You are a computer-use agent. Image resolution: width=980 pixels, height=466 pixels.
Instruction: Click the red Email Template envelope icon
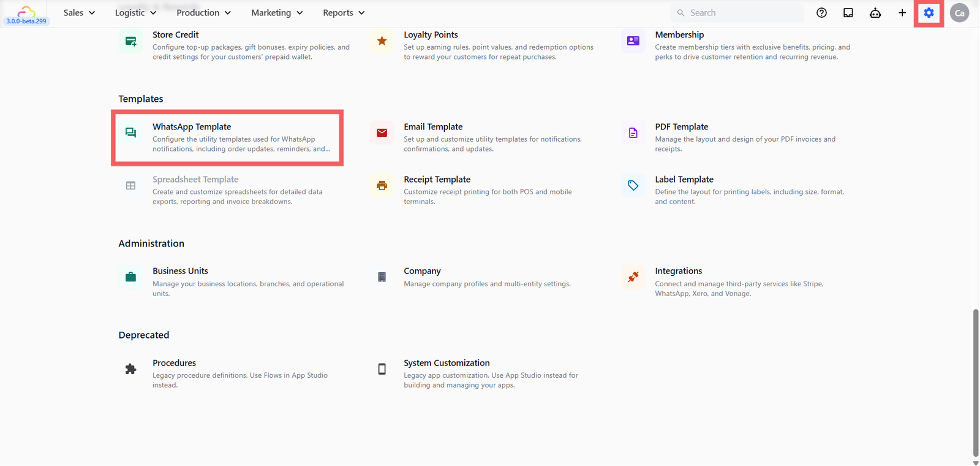click(x=382, y=132)
